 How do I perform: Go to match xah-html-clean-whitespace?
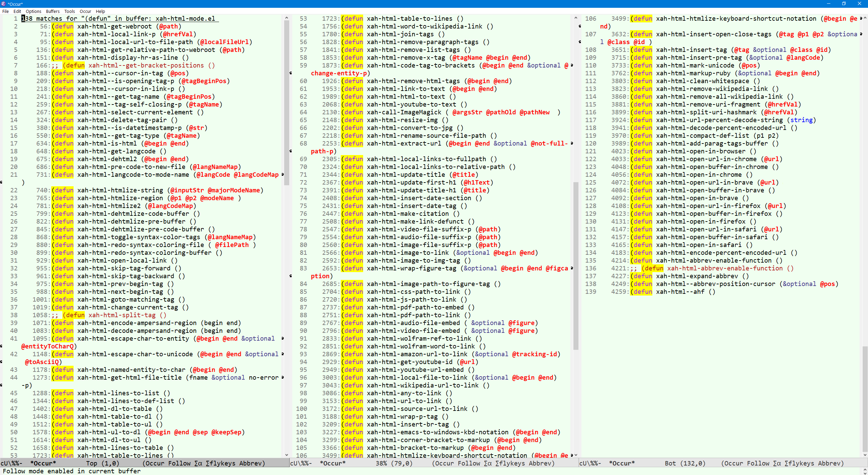pyautogui.click(x=703, y=81)
